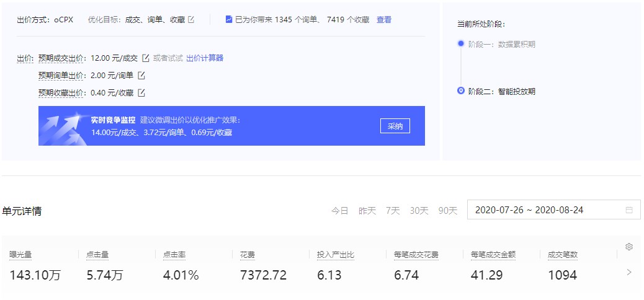Click 单元详情 heading
This screenshot has width=644, height=300.
pyautogui.click(x=22, y=211)
